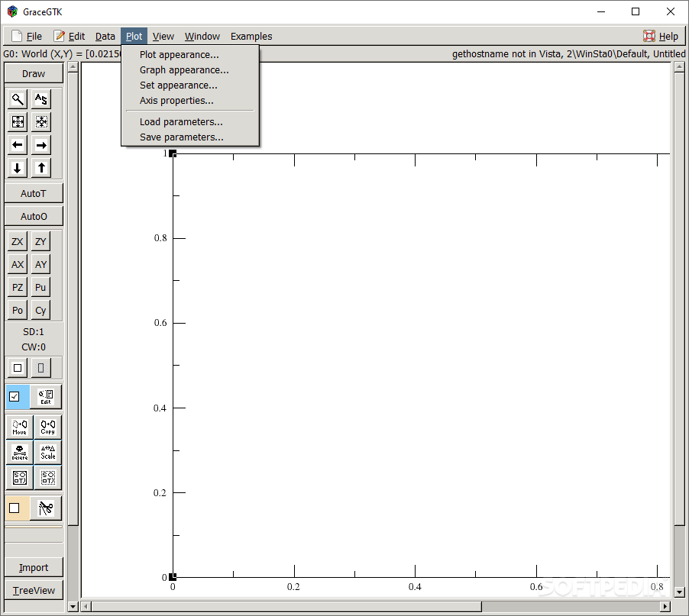Click the AX autoscale-x tool
Viewport: 689px width, 616px height.
pyautogui.click(x=18, y=264)
